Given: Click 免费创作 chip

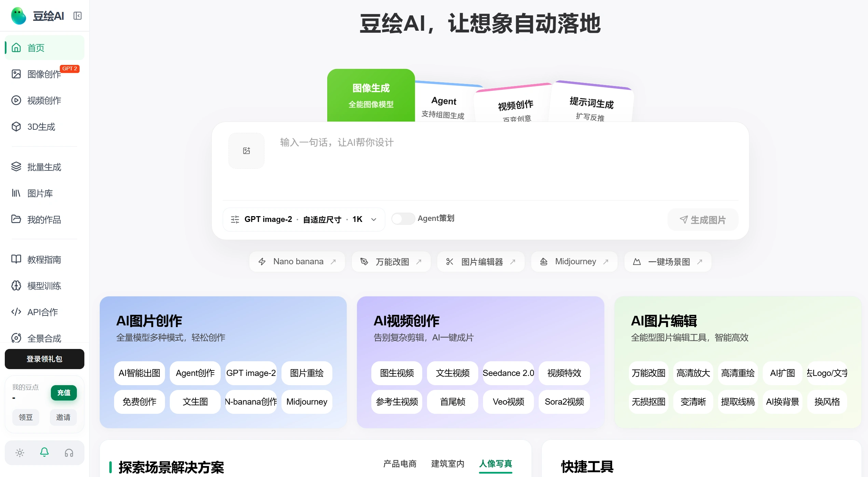Looking at the screenshot, I should click(139, 402).
